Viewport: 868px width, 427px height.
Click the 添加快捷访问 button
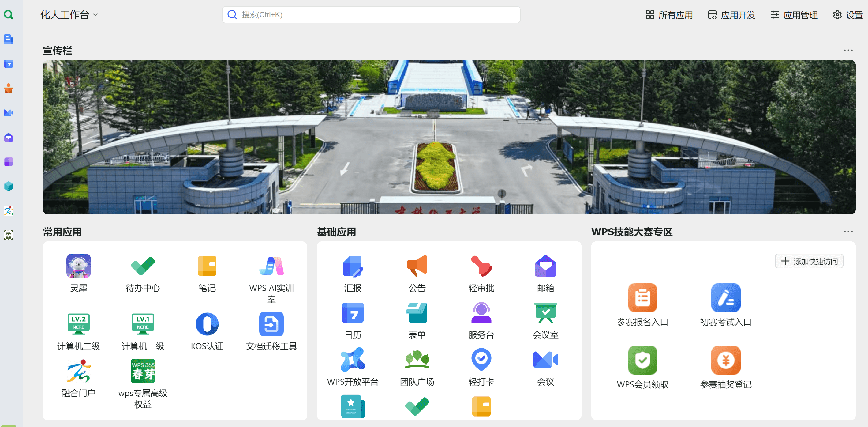(x=809, y=261)
